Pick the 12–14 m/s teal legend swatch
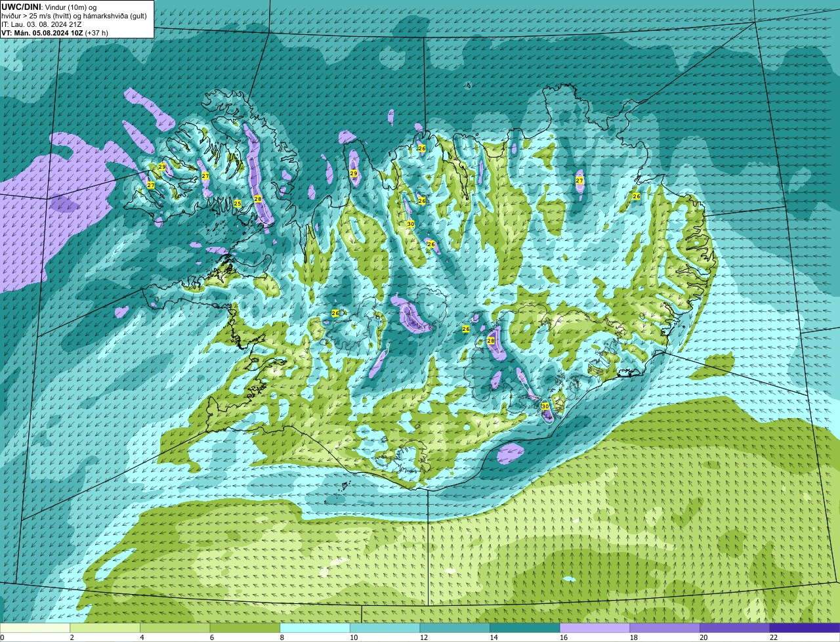Viewport: 840px width, 642px height. point(455,628)
